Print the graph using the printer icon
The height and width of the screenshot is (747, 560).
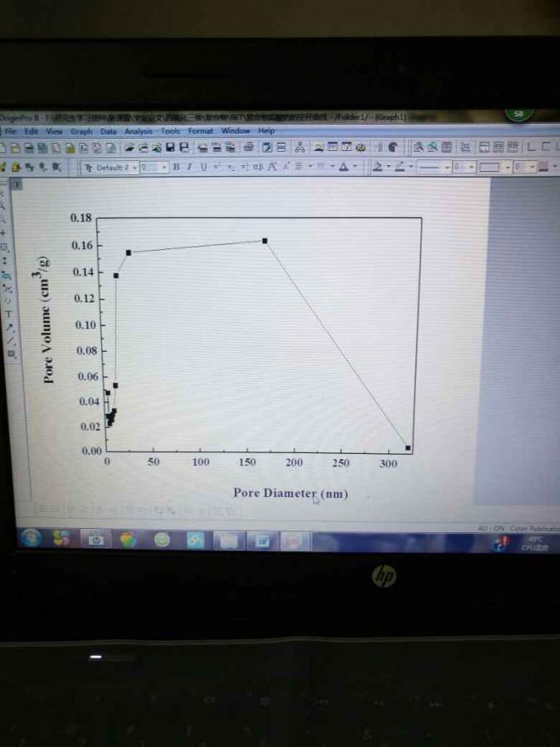(248, 148)
